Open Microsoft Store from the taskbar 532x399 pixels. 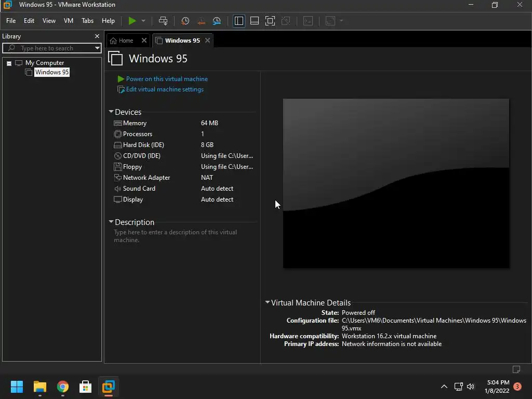click(x=86, y=387)
